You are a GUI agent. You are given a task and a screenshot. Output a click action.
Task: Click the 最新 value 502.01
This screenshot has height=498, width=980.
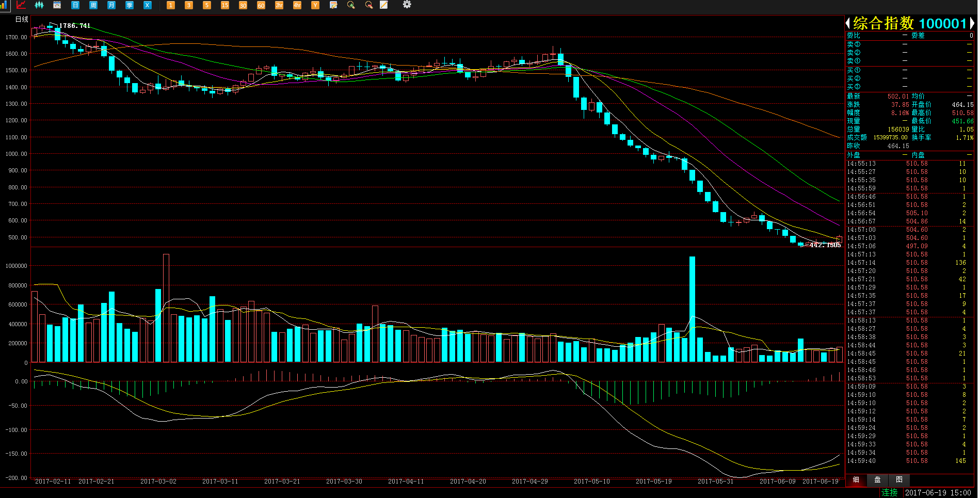click(x=898, y=97)
